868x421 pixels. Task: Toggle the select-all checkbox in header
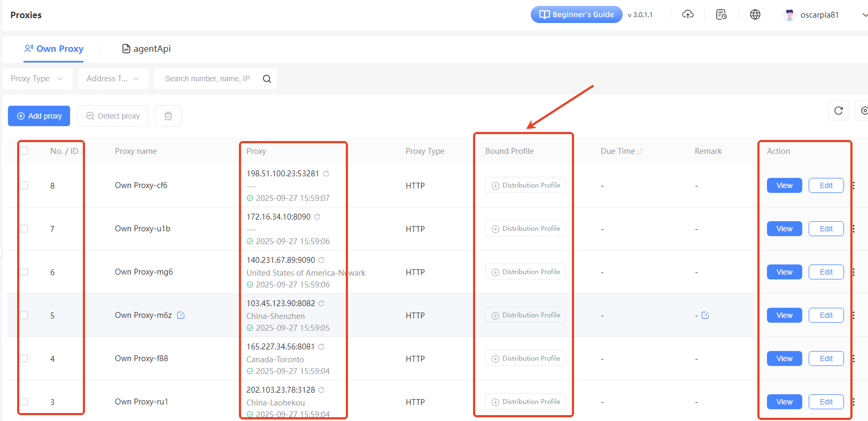24,151
